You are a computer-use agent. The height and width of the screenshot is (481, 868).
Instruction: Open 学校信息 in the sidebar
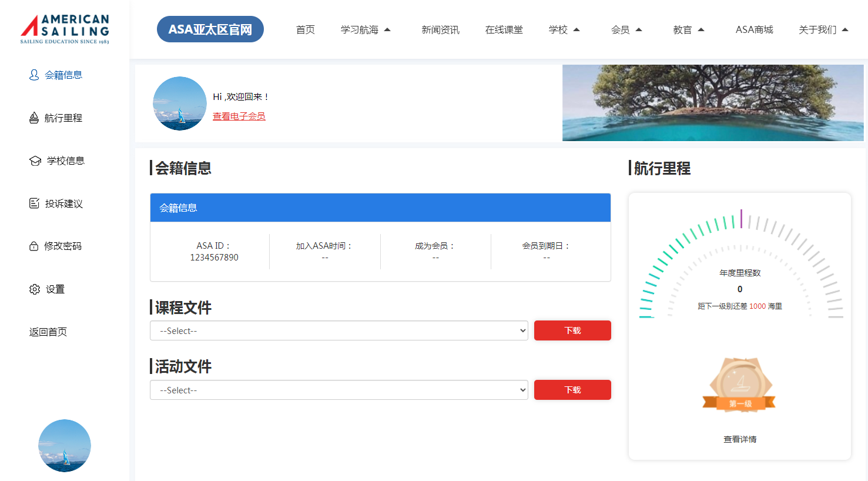click(66, 161)
